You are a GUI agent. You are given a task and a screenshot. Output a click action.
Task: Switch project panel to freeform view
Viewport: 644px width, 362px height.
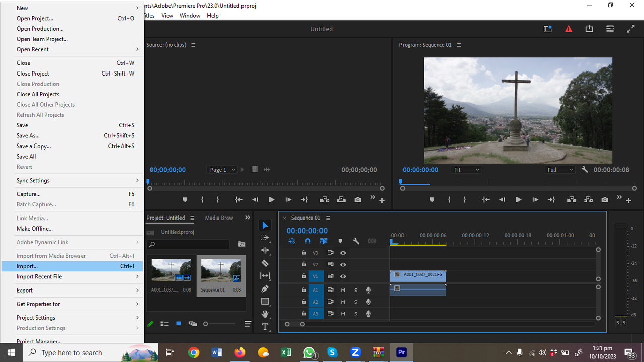(193, 324)
